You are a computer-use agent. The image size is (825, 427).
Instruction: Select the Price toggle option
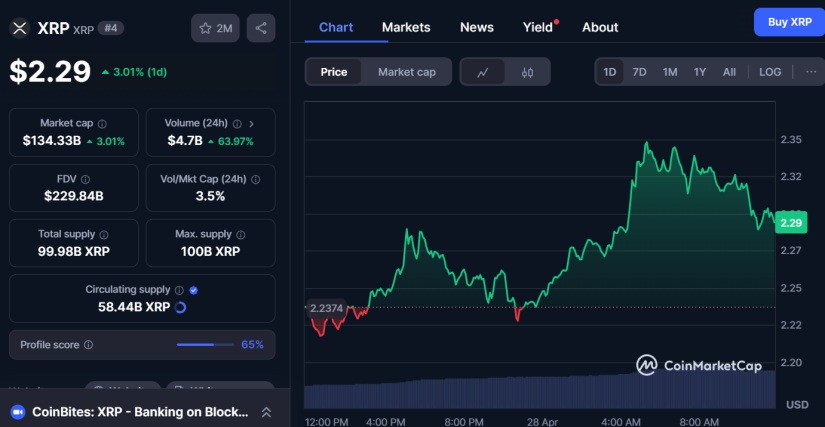334,72
